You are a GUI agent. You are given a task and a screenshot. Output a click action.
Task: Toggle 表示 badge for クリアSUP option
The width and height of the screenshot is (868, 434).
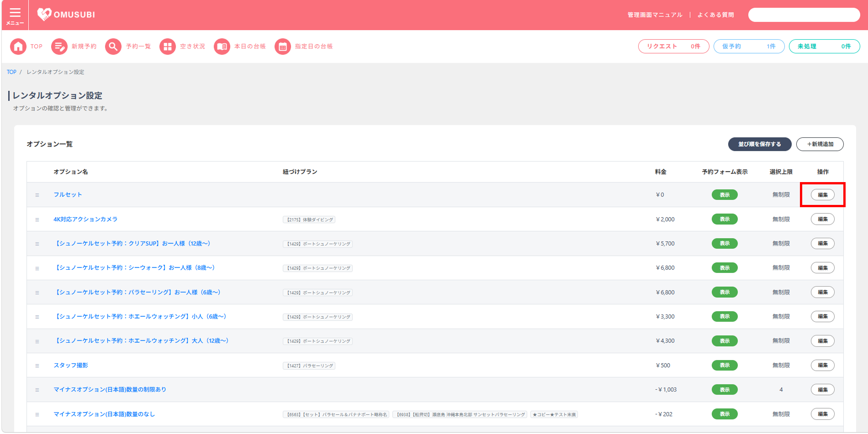[x=725, y=243]
